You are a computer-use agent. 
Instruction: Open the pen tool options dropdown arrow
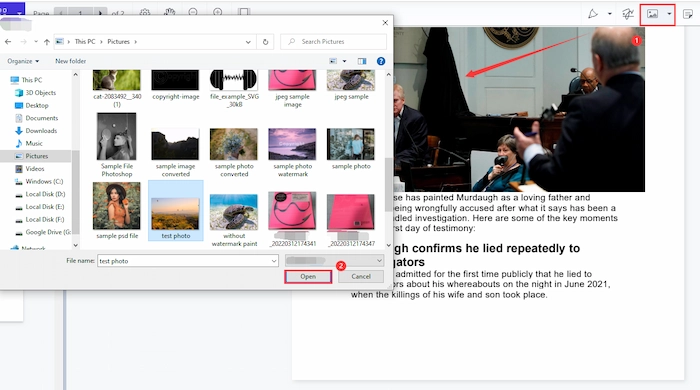click(x=610, y=14)
